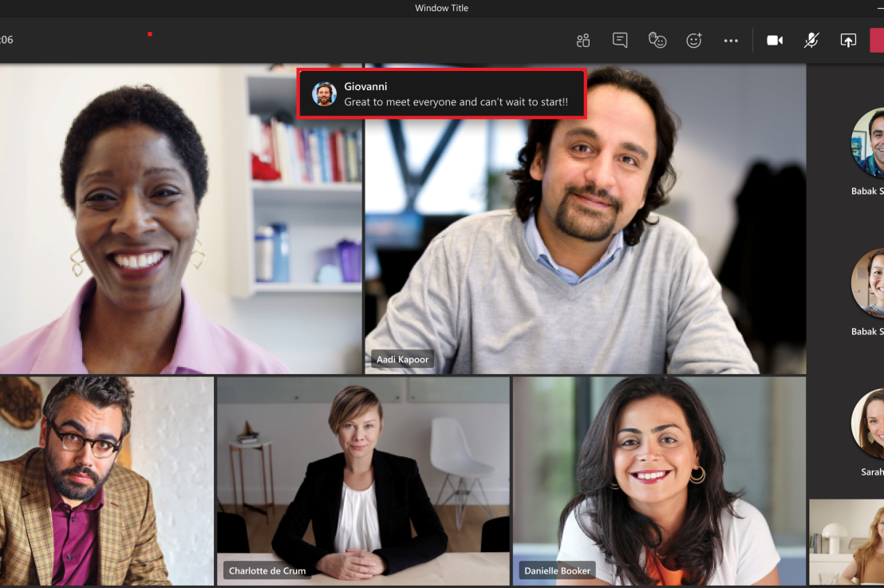The image size is (884, 588).
Task: Click the Window Title bar menu
Action: 441,8
